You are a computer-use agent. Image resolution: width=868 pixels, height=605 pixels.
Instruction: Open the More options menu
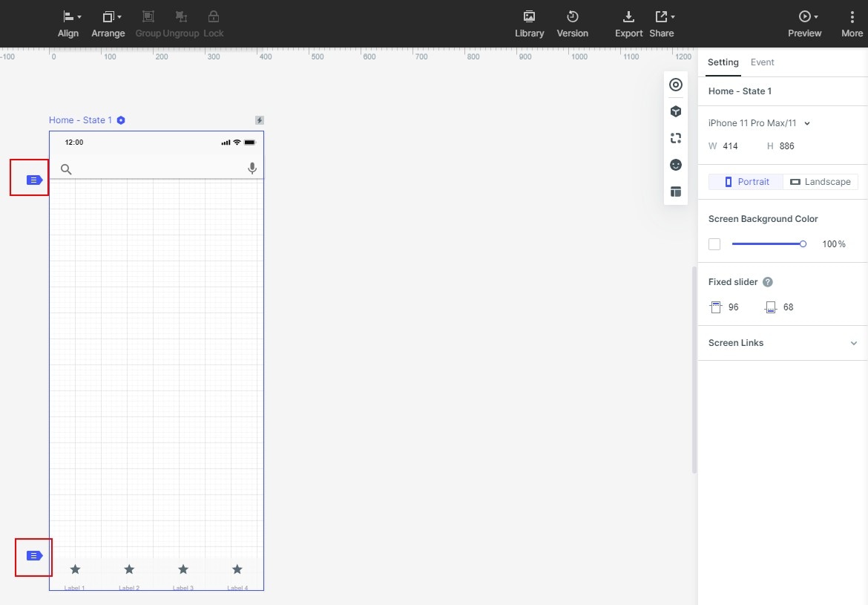pyautogui.click(x=852, y=24)
